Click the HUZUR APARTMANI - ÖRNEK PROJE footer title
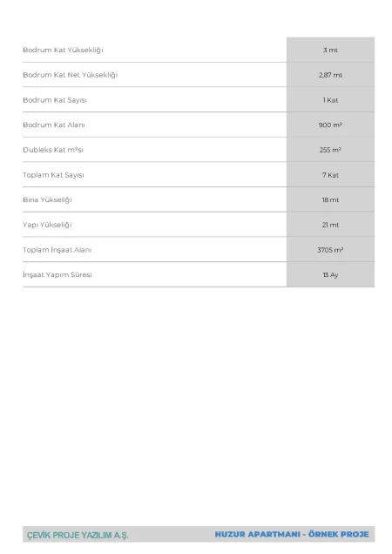The image size is (392, 554). [x=292, y=534]
